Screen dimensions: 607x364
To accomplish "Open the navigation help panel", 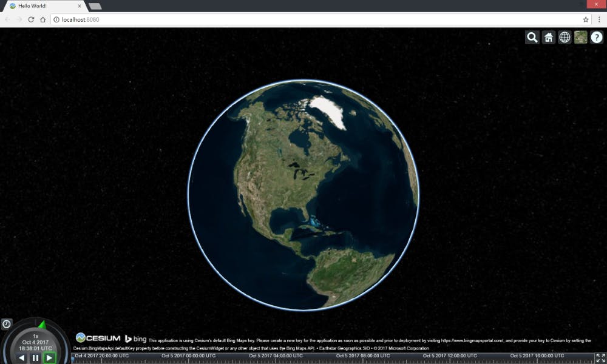I will (x=595, y=37).
